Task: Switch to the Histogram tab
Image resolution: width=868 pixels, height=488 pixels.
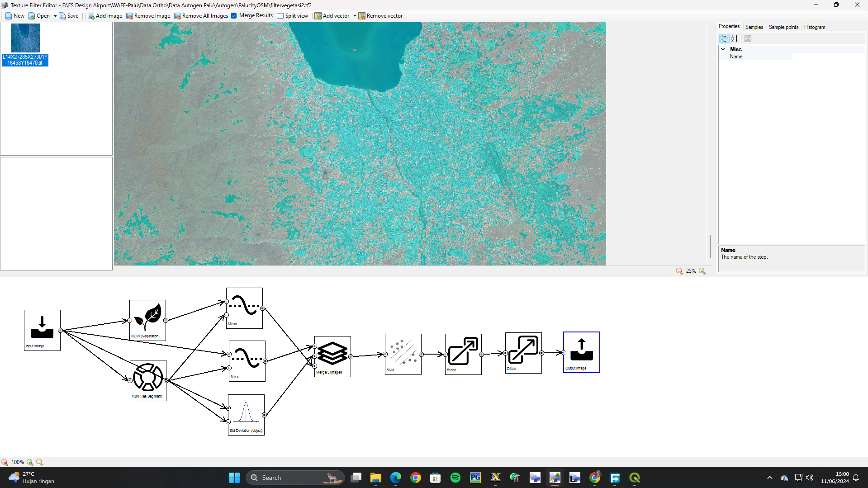Action: pos(814,27)
